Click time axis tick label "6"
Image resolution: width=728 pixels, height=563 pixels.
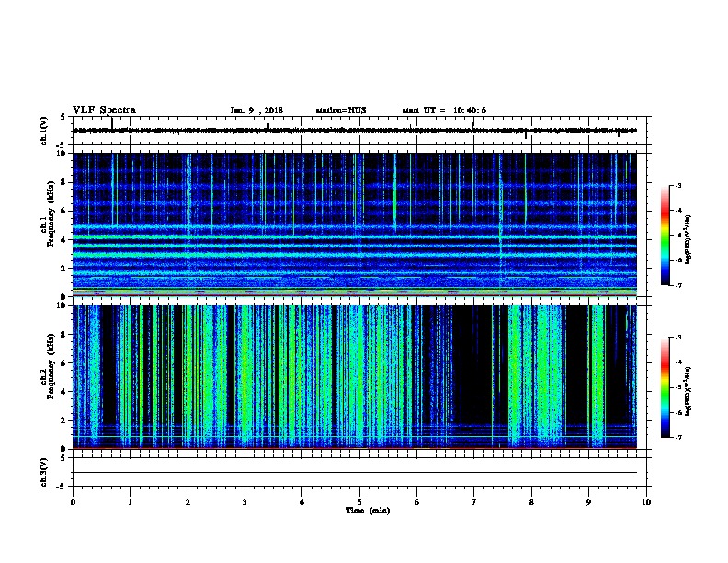pyautogui.click(x=416, y=502)
